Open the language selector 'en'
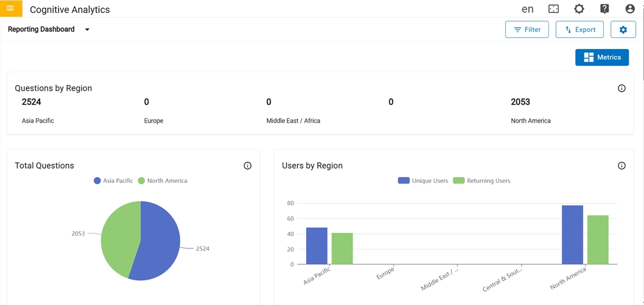This screenshot has width=644, height=305. coord(528,9)
